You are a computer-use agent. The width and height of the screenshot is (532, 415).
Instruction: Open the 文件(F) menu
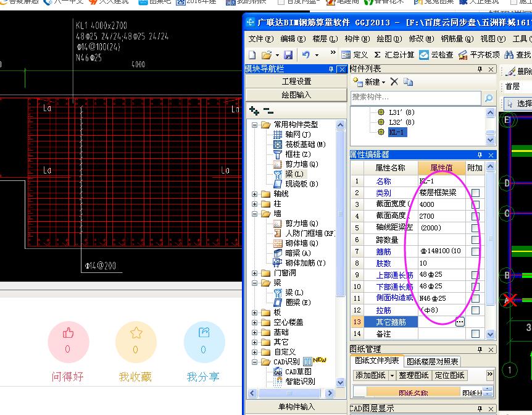coord(260,39)
